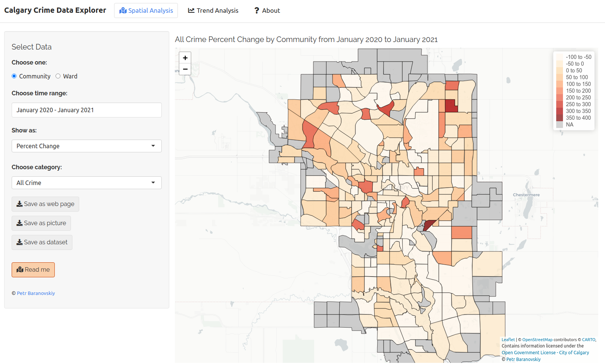
Task: Open the OpenStreetMap attribution link
Action: point(537,340)
